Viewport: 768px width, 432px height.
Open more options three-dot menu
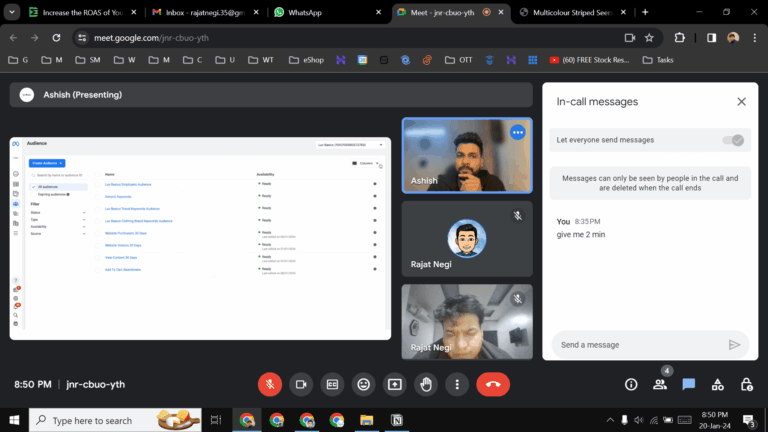457,384
